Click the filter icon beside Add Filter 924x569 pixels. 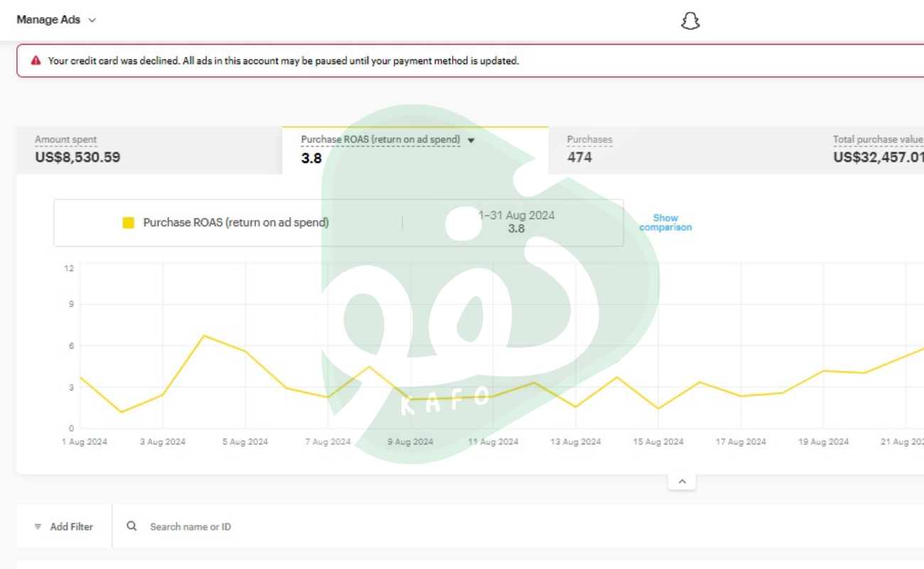pyautogui.click(x=38, y=527)
